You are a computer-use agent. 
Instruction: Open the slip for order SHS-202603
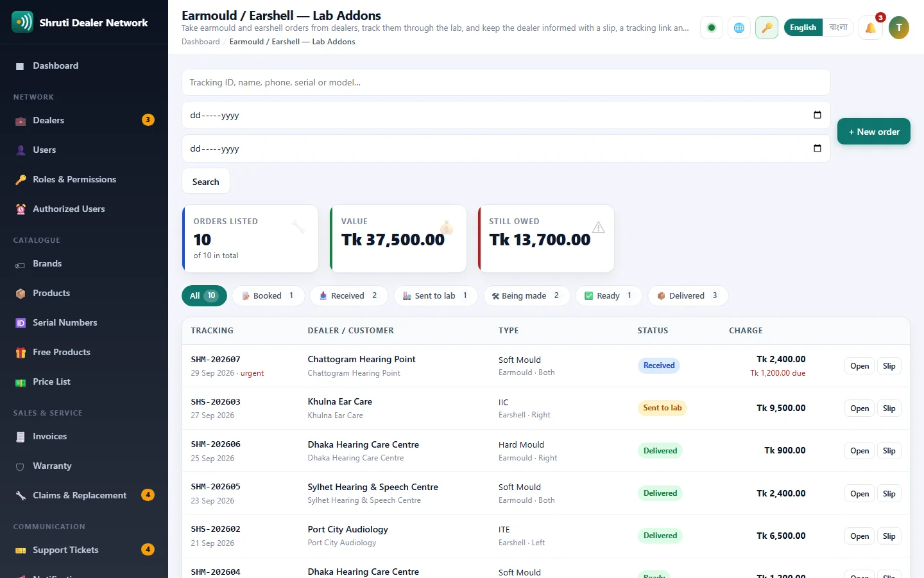coord(889,408)
